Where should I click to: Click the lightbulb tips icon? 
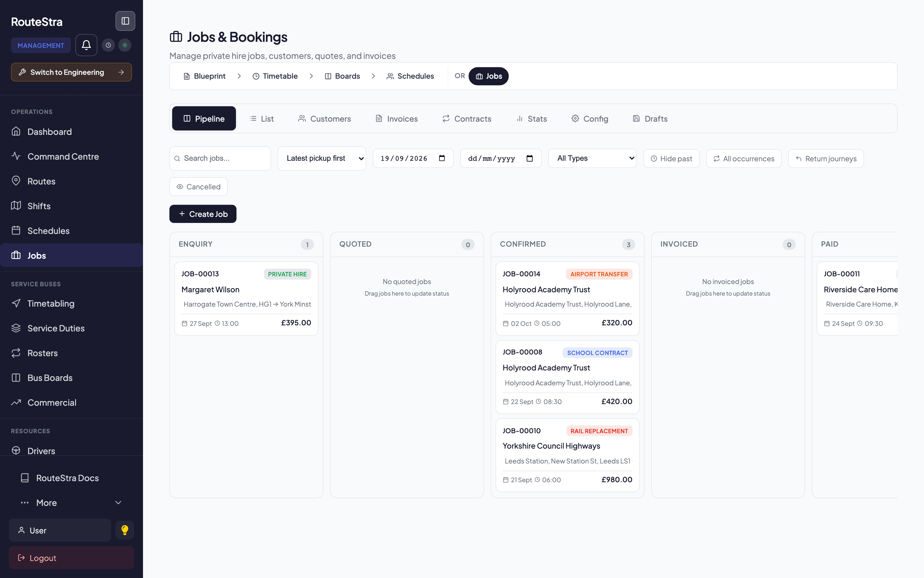[125, 530]
